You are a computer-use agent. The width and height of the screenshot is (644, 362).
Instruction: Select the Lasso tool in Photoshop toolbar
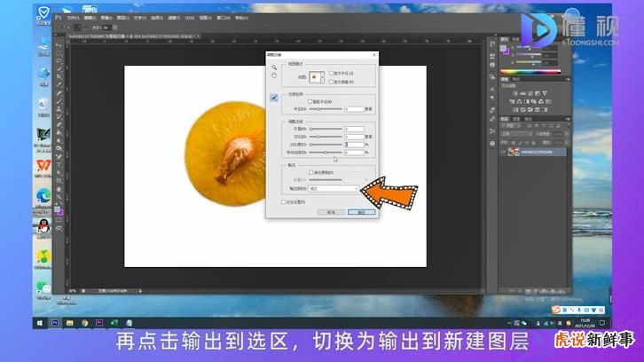(x=59, y=61)
